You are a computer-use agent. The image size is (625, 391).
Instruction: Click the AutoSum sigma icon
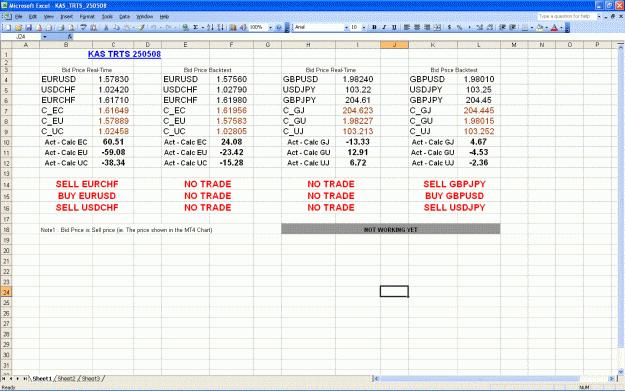(x=196, y=27)
